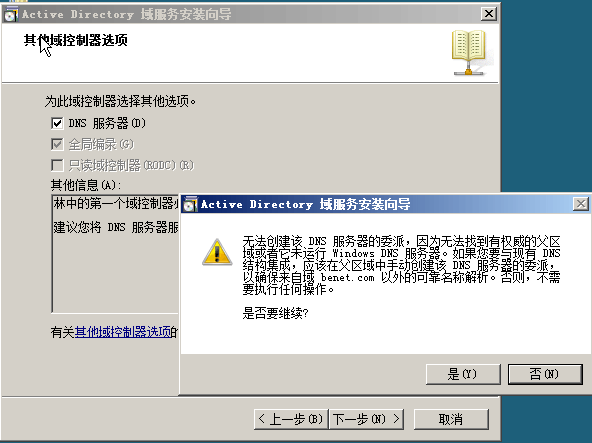The height and width of the screenshot is (443, 592).
Task: Enable the 只读域控制器 (RODC) checkbox
Action: [x=57, y=165]
